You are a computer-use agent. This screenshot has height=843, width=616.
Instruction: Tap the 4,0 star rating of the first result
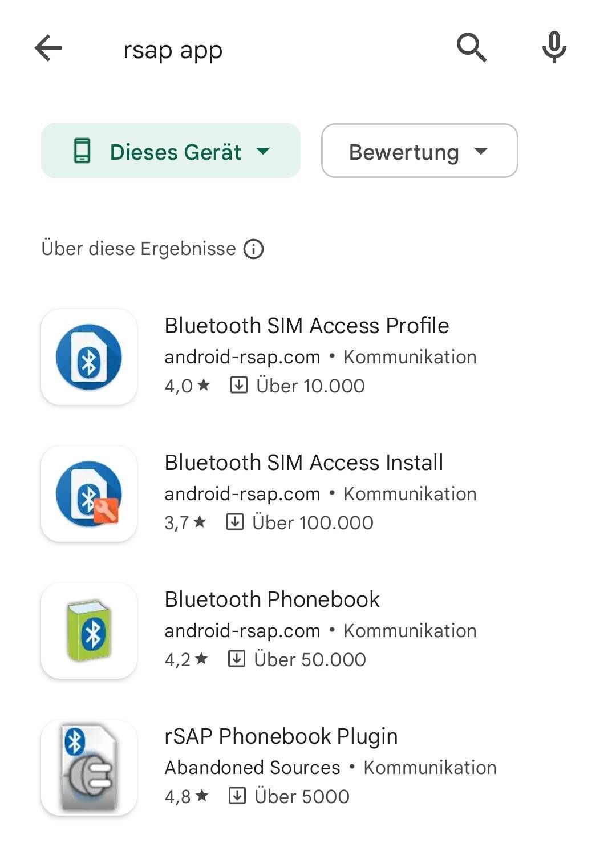187,386
